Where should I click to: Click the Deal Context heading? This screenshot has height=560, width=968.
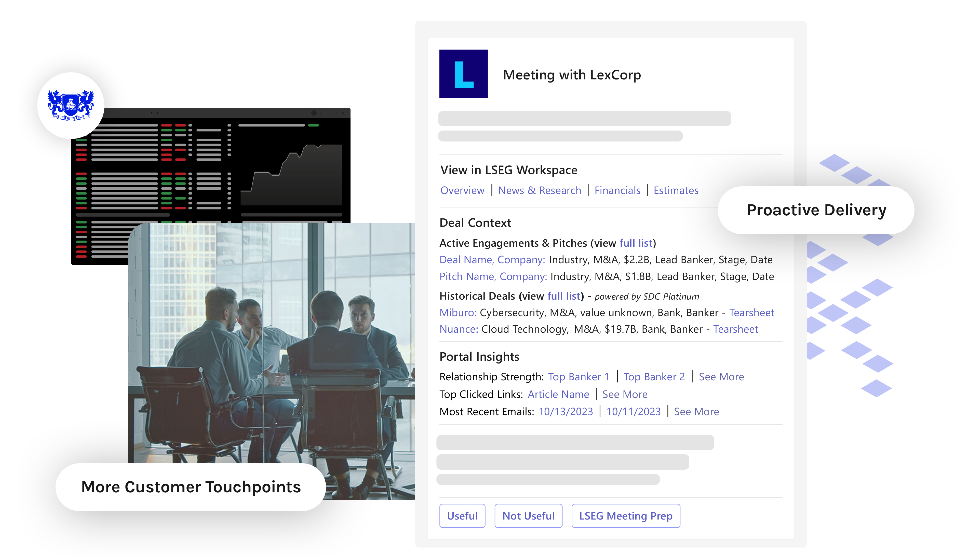coord(475,223)
